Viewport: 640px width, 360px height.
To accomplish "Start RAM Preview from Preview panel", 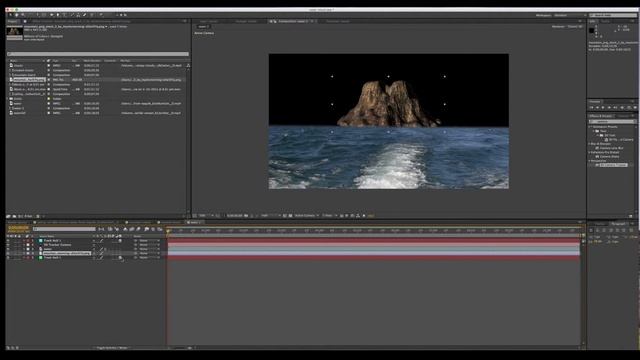I will (x=635, y=107).
